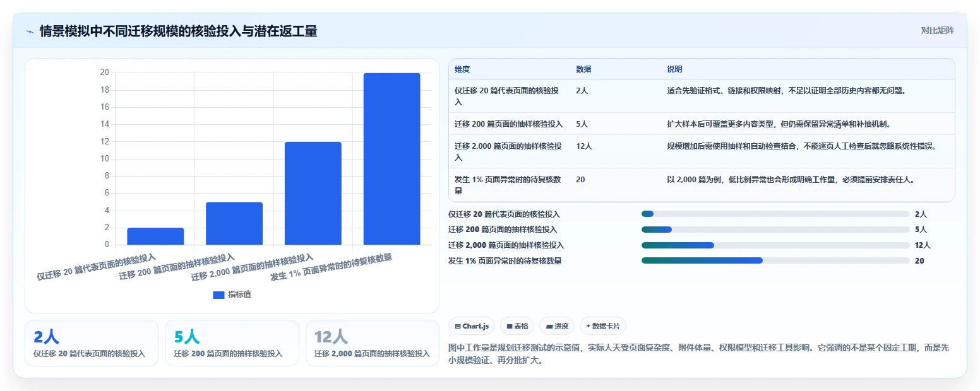The height and width of the screenshot is (391, 980).
Task: Click the panel title 情景模拟中不同迁移规模
Action: tap(178, 32)
